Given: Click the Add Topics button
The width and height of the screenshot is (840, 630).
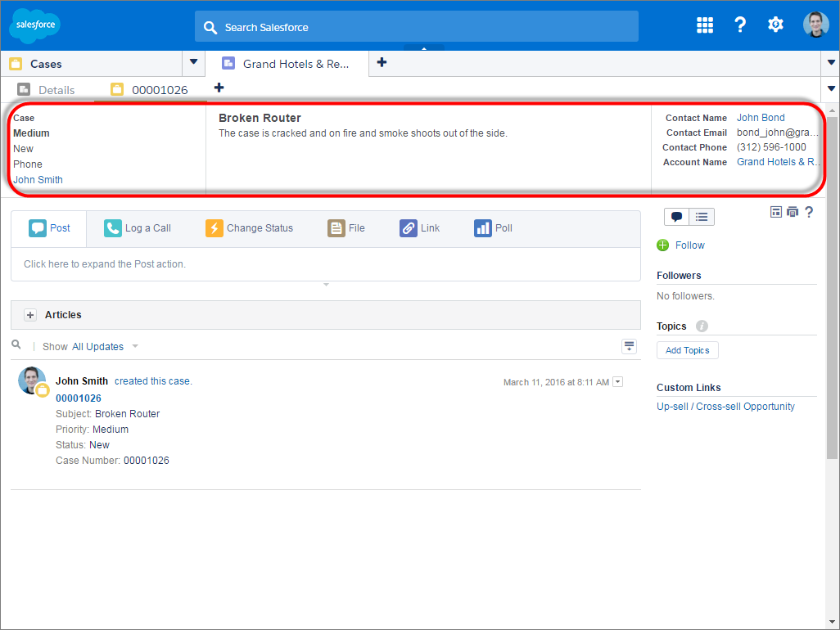Looking at the screenshot, I should point(688,351).
